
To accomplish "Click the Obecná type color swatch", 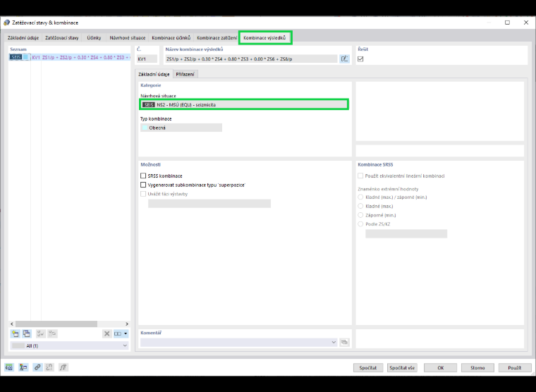I will click(x=145, y=128).
